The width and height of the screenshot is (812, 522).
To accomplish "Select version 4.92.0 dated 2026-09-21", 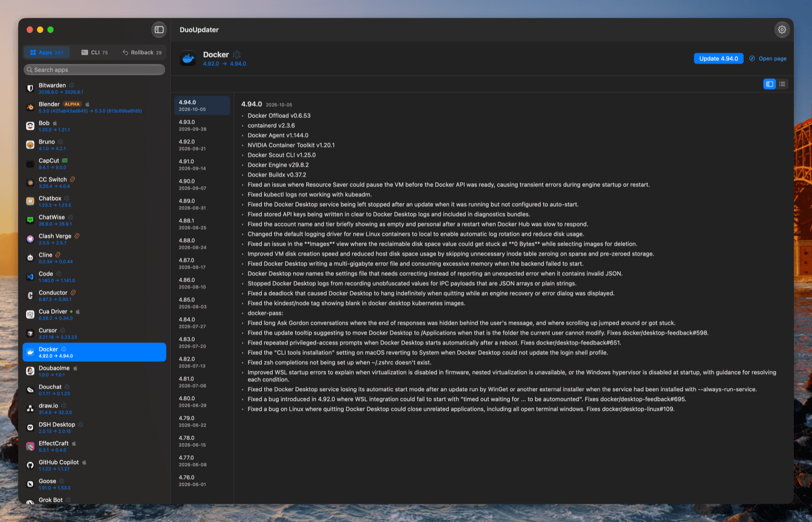I will [202, 145].
